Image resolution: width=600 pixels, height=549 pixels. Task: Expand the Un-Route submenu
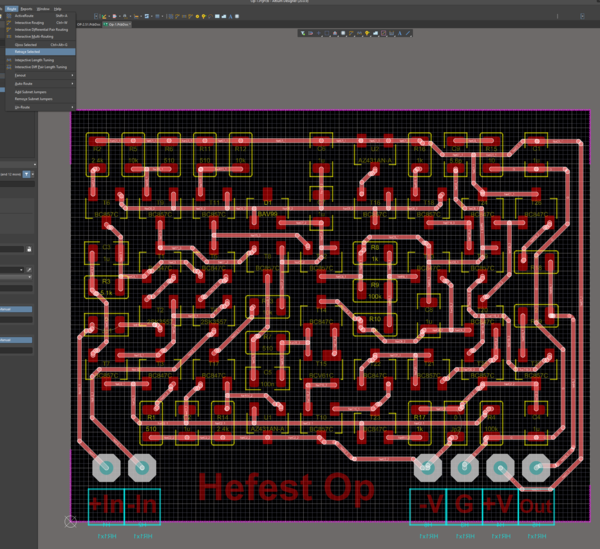[x=41, y=108]
